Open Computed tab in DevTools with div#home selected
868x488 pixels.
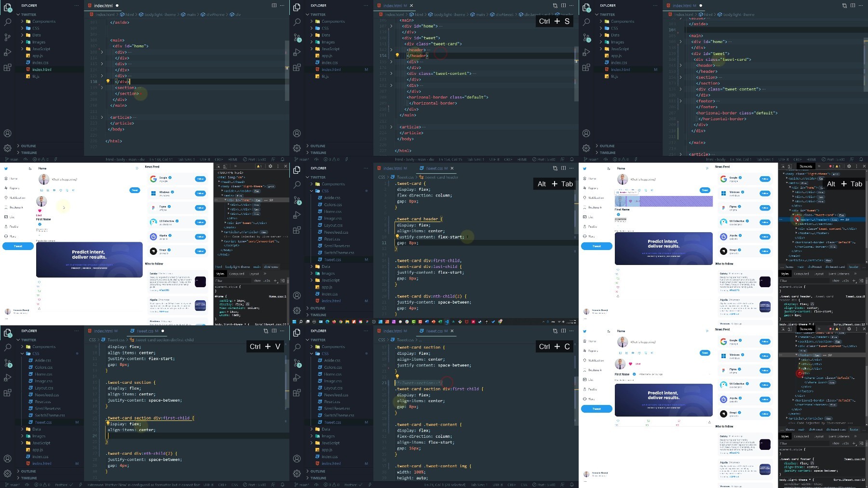[x=237, y=274]
